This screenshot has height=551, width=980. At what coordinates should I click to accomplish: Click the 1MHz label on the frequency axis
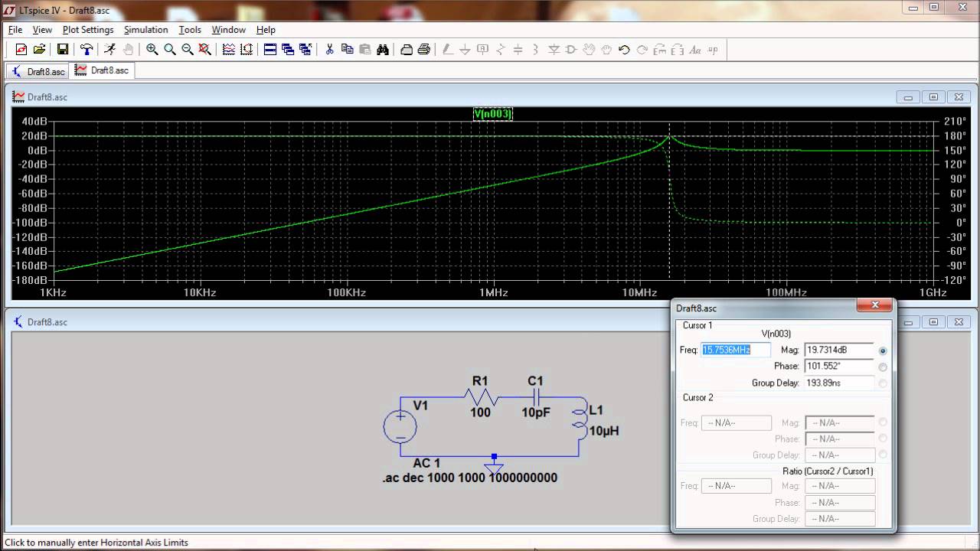[494, 292]
